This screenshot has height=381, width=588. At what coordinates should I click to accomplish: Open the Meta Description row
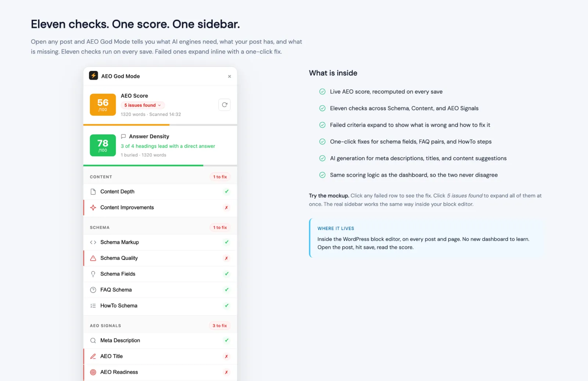point(160,340)
